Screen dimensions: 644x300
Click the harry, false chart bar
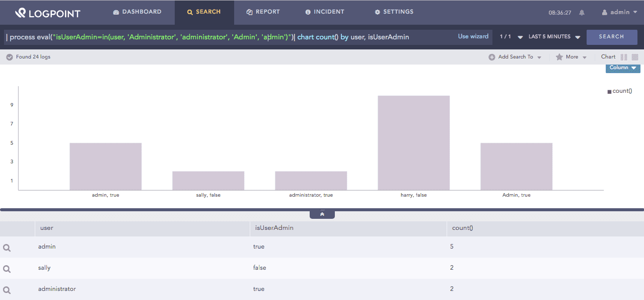pyautogui.click(x=413, y=143)
